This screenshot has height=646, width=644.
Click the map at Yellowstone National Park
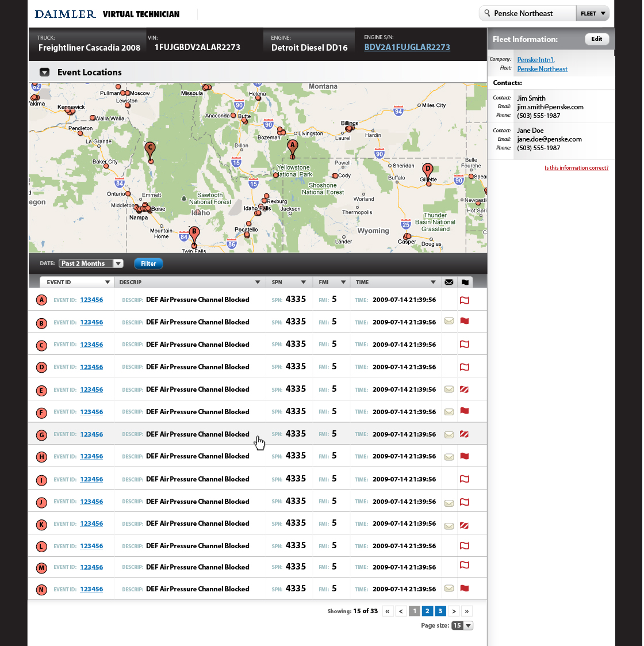click(294, 171)
